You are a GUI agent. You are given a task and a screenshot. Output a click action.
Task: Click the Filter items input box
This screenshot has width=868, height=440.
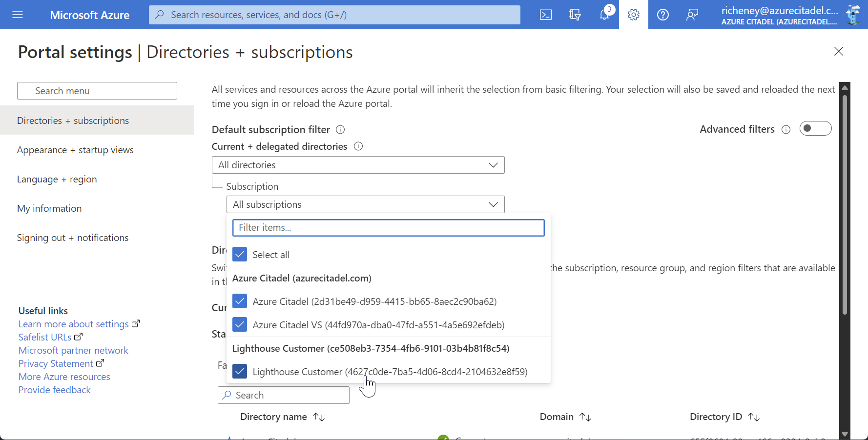(388, 227)
